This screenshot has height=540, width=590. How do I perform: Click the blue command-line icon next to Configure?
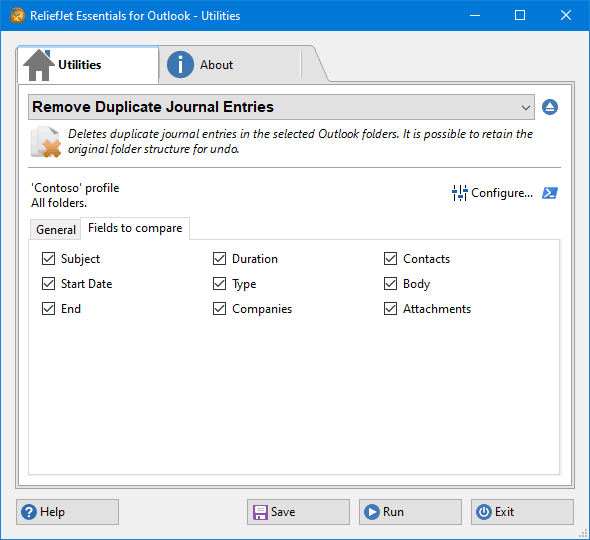click(550, 193)
